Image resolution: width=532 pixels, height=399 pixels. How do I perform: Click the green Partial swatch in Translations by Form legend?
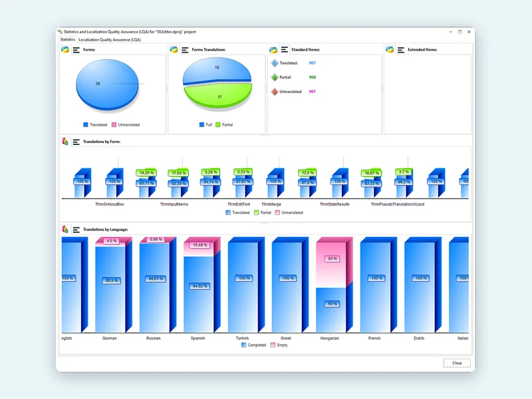[257, 212]
